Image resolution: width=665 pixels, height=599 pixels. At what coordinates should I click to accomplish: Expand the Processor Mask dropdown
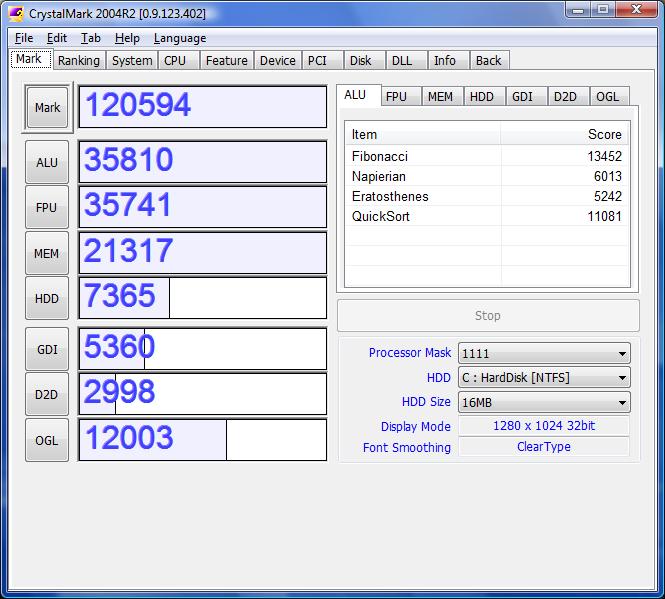pyautogui.click(x=544, y=353)
